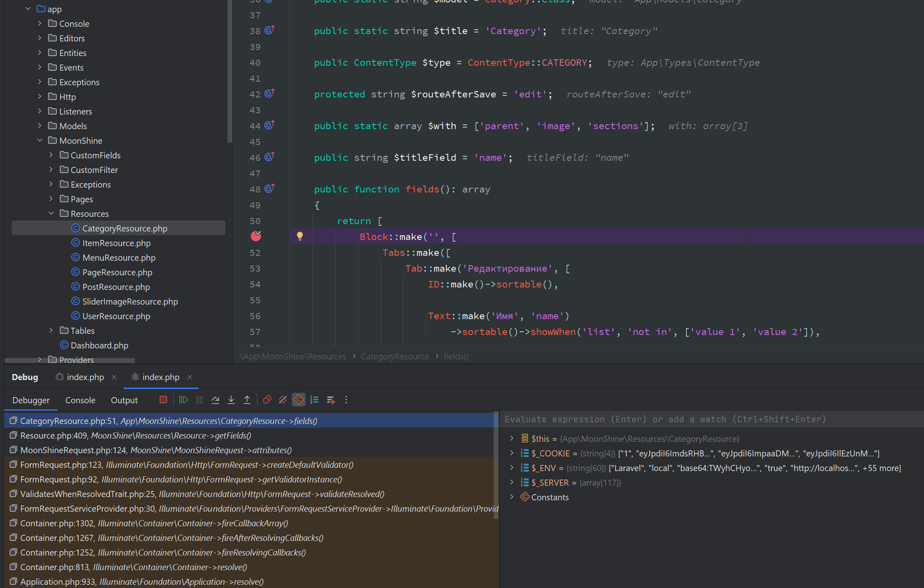This screenshot has width=924, height=588.
Task: Step over the current line
Action: point(215,400)
